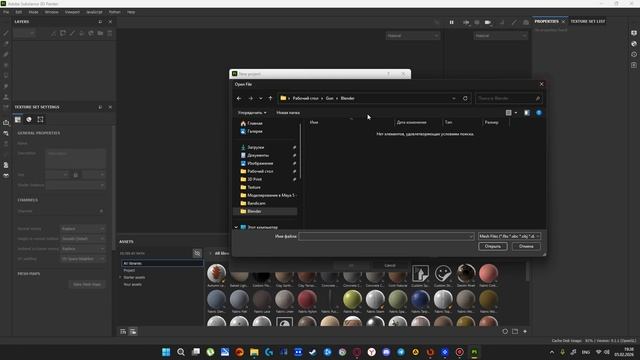Screen dimensions: 640x360
Task: Open texture set general settings icon
Action: (x=18, y=120)
